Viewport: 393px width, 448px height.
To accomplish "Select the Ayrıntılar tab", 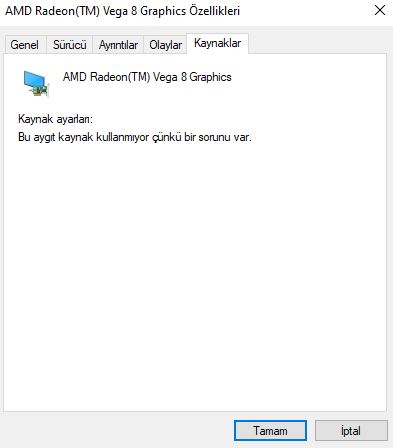I will (x=118, y=45).
